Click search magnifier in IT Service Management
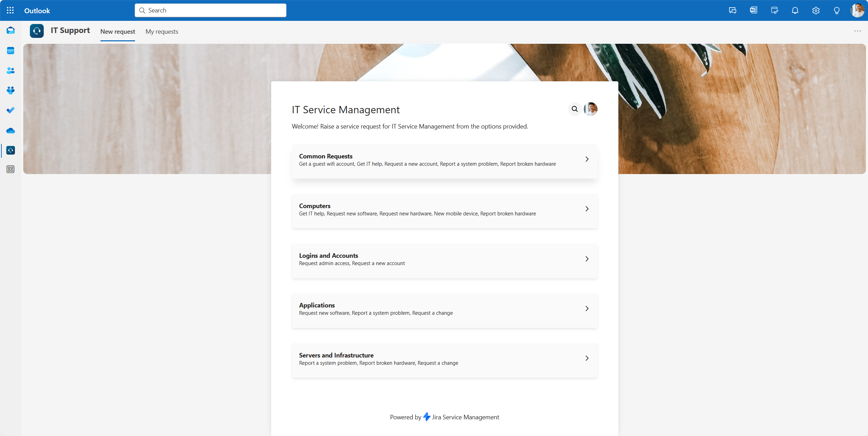868x436 pixels. coord(575,109)
